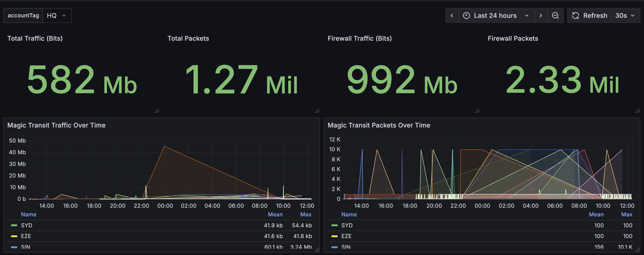Click the 2.33 Mil firewall packets value
Image resolution: width=644 pixels, height=255 pixels.
coord(562,80)
